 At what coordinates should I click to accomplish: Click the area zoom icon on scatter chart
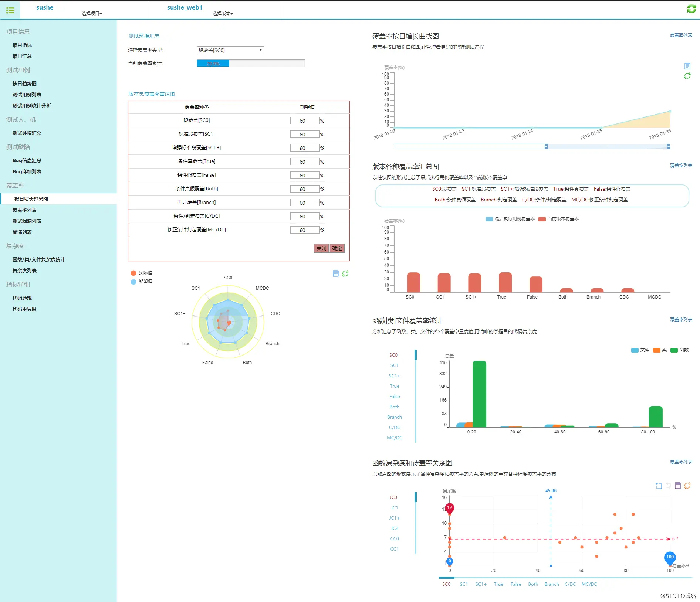click(659, 486)
